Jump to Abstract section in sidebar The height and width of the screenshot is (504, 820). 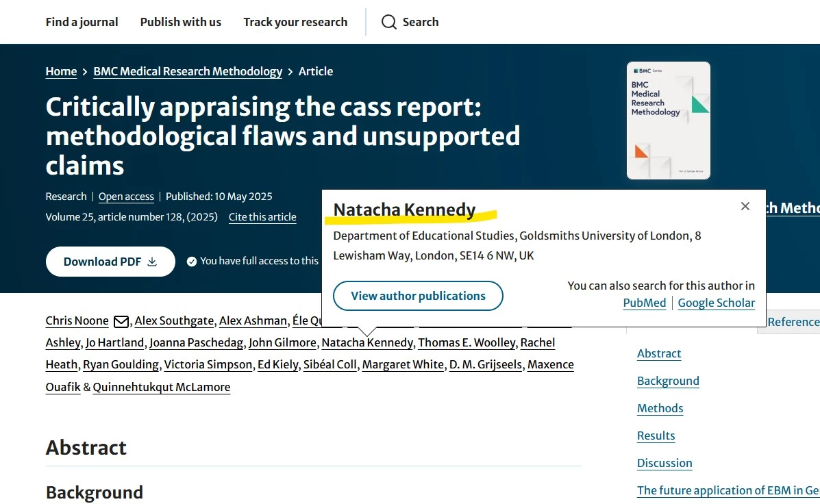click(x=659, y=353)
